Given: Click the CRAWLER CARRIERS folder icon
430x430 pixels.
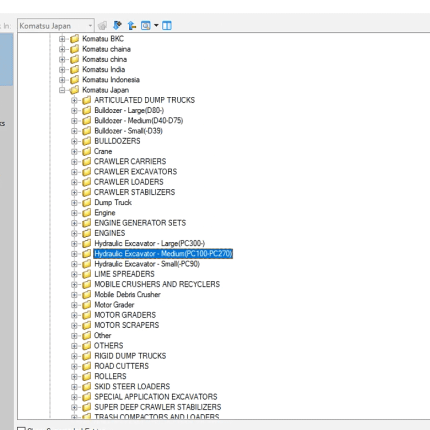Looking at the screenshot, I should tap(87, 162).
